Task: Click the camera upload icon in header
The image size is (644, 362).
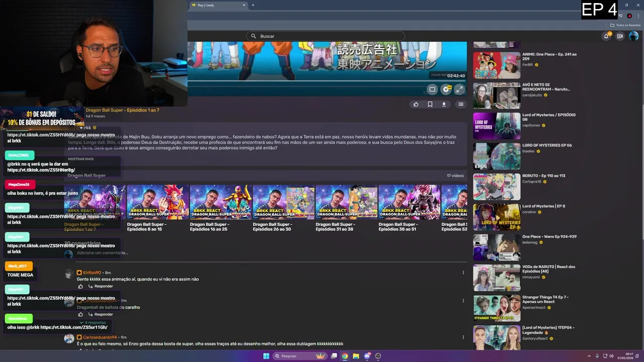Action: coord(620,36)
